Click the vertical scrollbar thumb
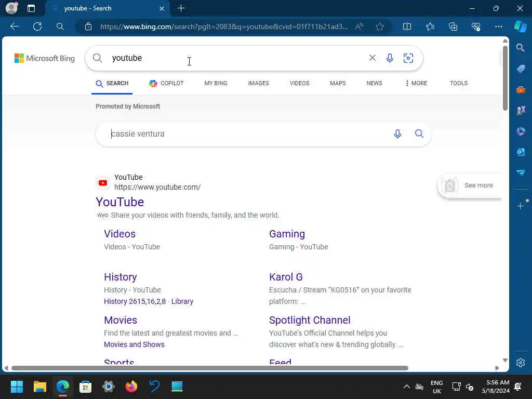 click(505, 78)
